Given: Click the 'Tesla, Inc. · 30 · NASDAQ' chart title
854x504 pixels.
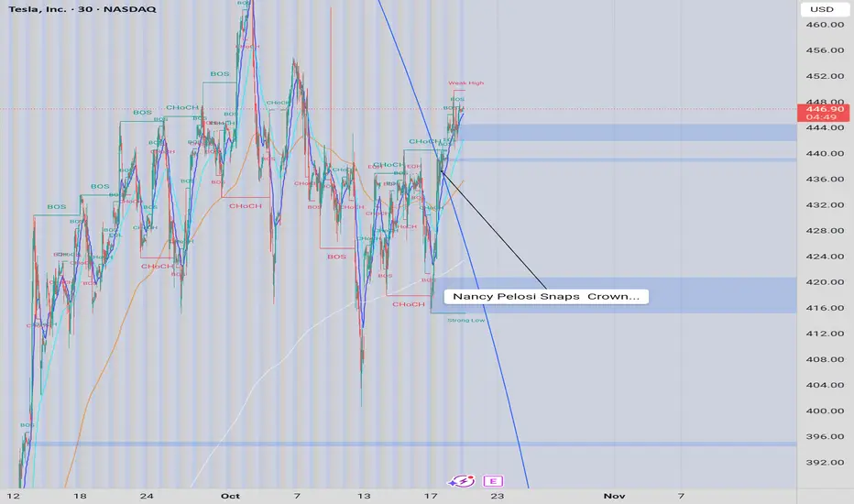Looking at the screenshot, I should [x=82, y=9].
